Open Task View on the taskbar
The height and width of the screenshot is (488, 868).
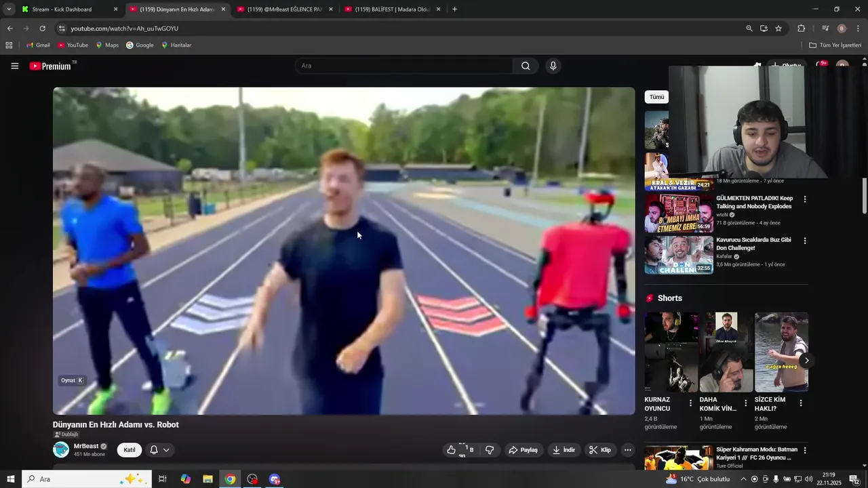[163, 479]
